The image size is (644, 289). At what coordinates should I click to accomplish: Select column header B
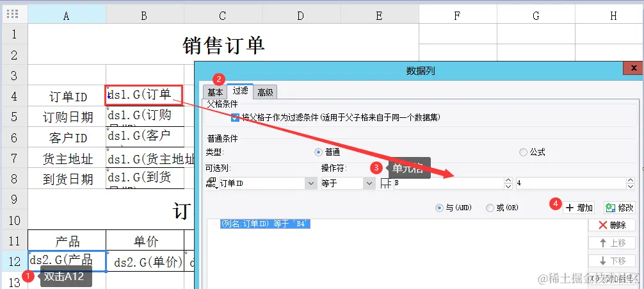pyautogui.click(x=145, y=15)
